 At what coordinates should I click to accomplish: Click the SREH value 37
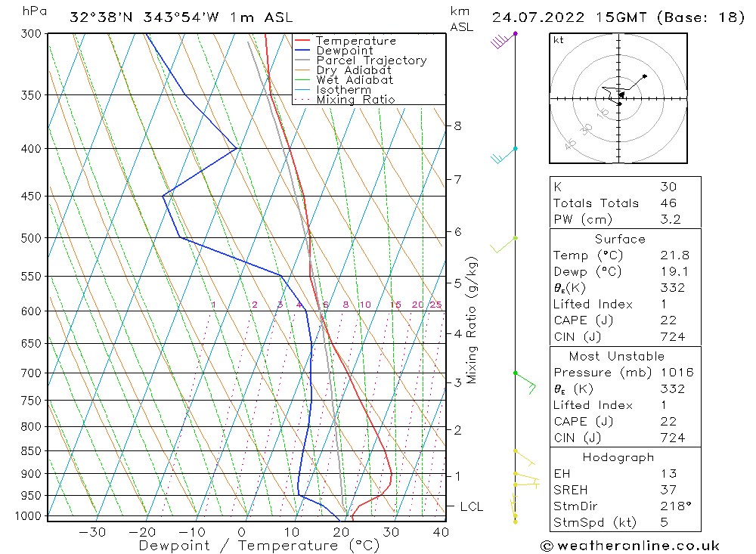pos(669,490)
